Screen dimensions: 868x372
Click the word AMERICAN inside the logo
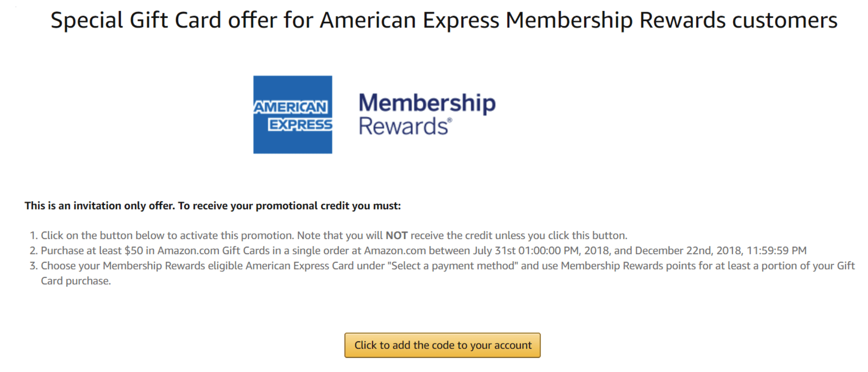(290, 107)
